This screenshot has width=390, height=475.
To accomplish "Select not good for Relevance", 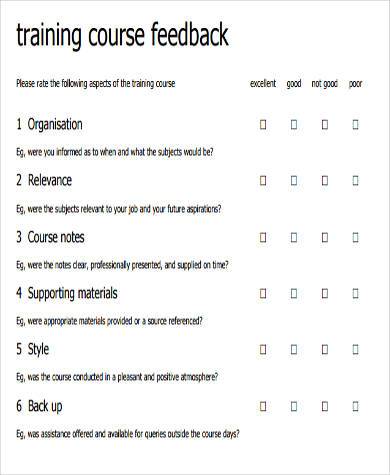I will coord(325,181).
